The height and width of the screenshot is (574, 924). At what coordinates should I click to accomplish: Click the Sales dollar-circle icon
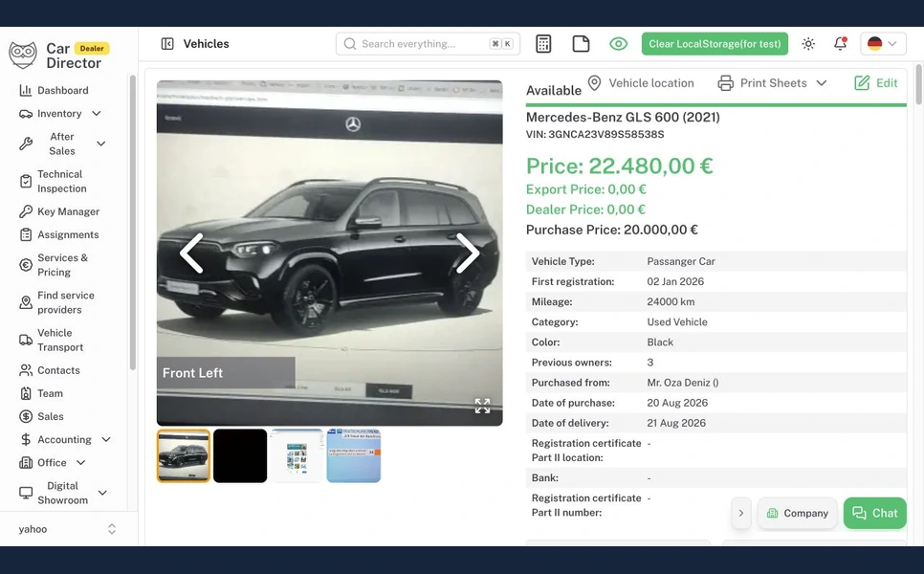(26, 416)
